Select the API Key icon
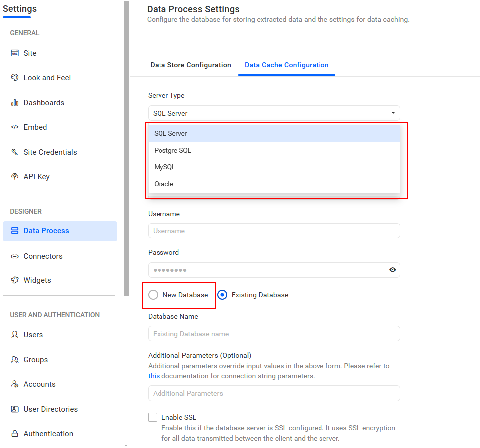This screenshot has height=448, width=480. coord(14,176)
